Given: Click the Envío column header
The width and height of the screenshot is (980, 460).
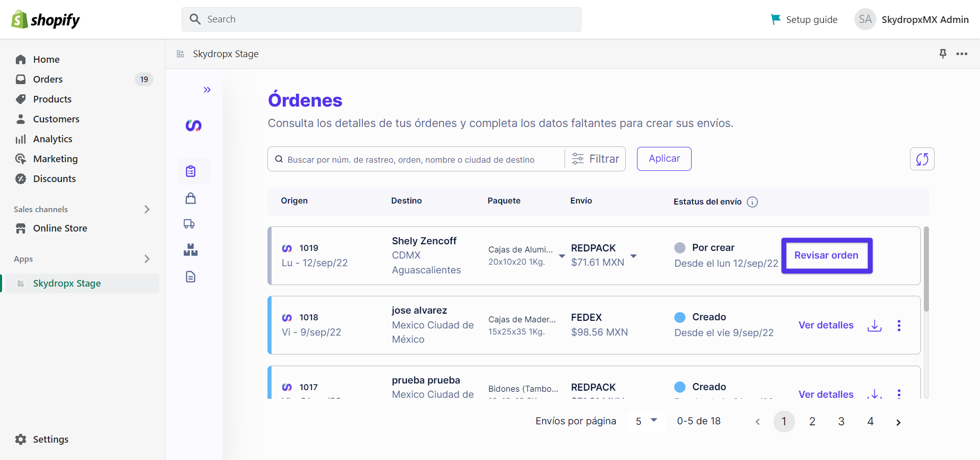Looking at the screenshot, I should pos(581,201).
